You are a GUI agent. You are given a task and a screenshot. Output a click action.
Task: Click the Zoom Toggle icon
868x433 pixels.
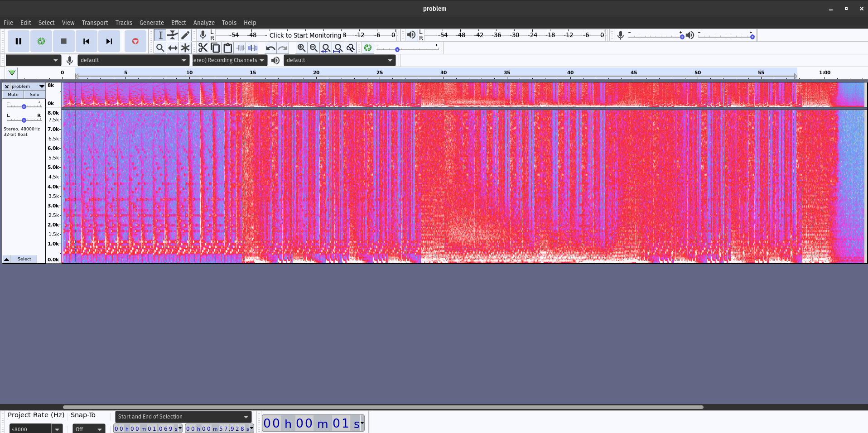(x=350, y=48)
